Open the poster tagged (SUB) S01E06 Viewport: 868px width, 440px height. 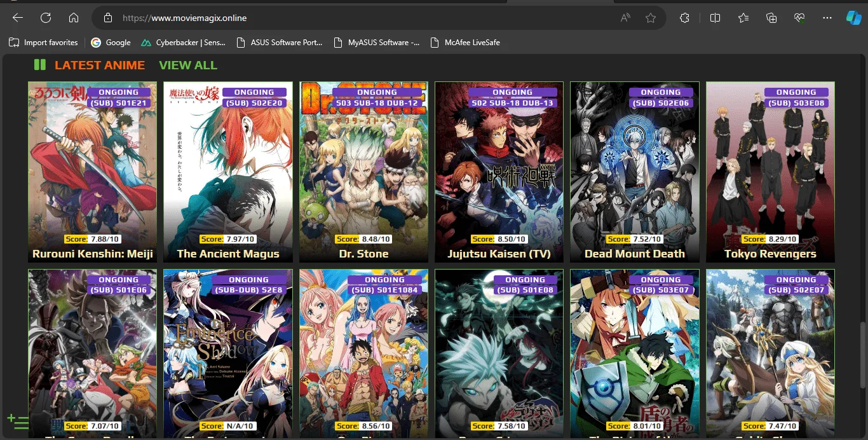click(x=92, y=353)
